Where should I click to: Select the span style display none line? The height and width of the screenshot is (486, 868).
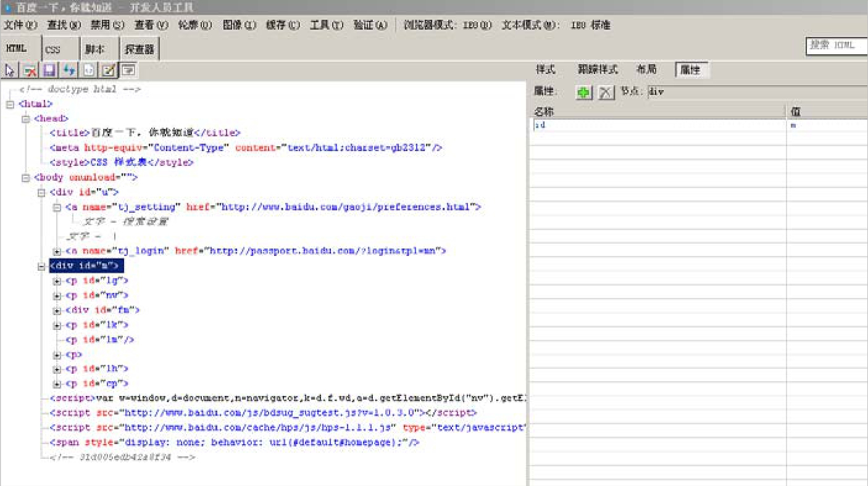pos(235,442)
